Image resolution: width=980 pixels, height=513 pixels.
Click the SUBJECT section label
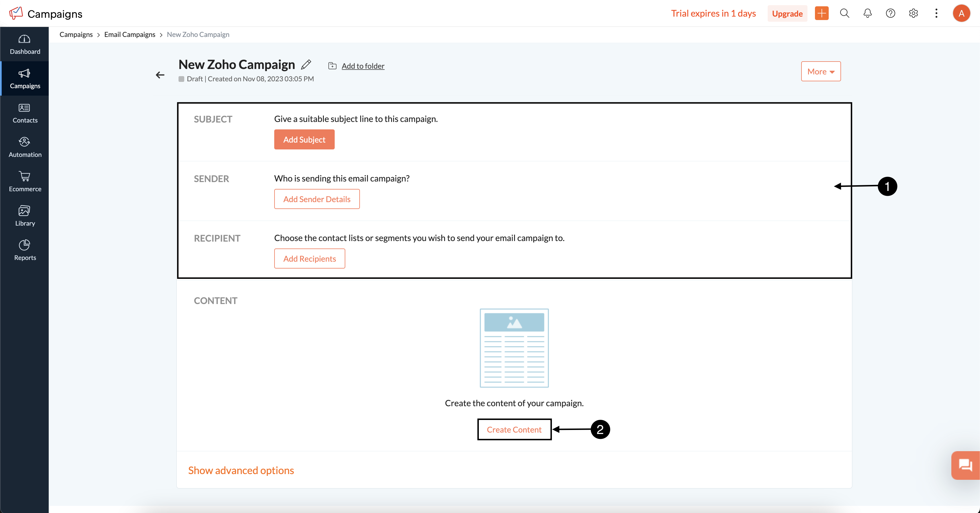[213, 119]
